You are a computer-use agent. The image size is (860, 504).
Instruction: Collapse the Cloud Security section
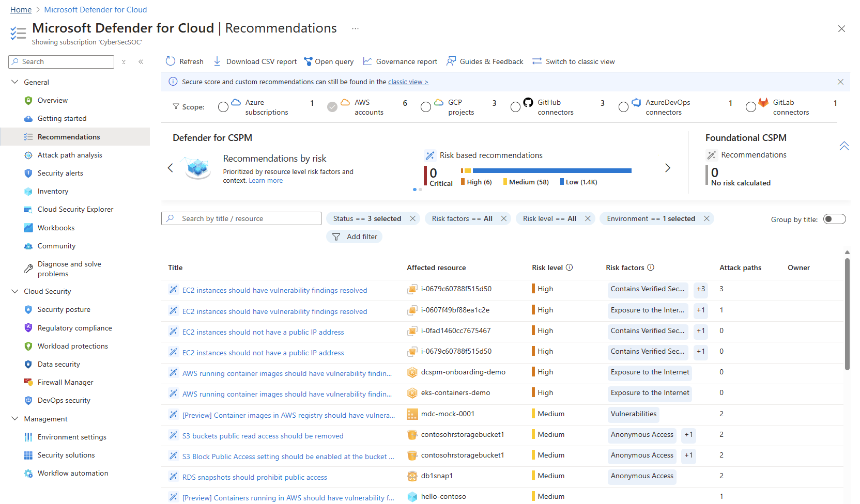click(15, 291)
